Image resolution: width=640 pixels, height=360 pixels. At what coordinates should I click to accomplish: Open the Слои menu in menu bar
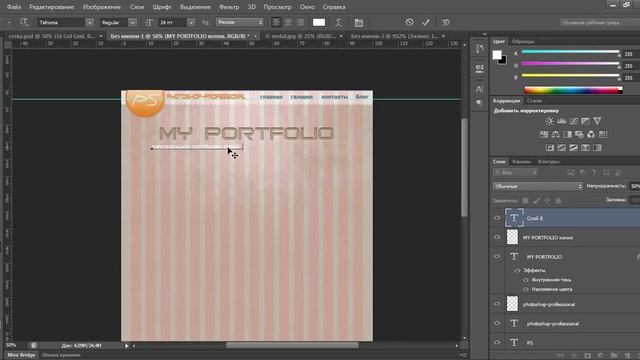(x=137, y=7)
